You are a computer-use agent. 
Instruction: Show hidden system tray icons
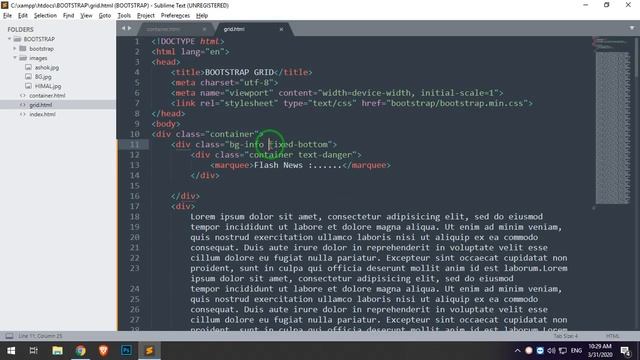[x=518, y=351]
